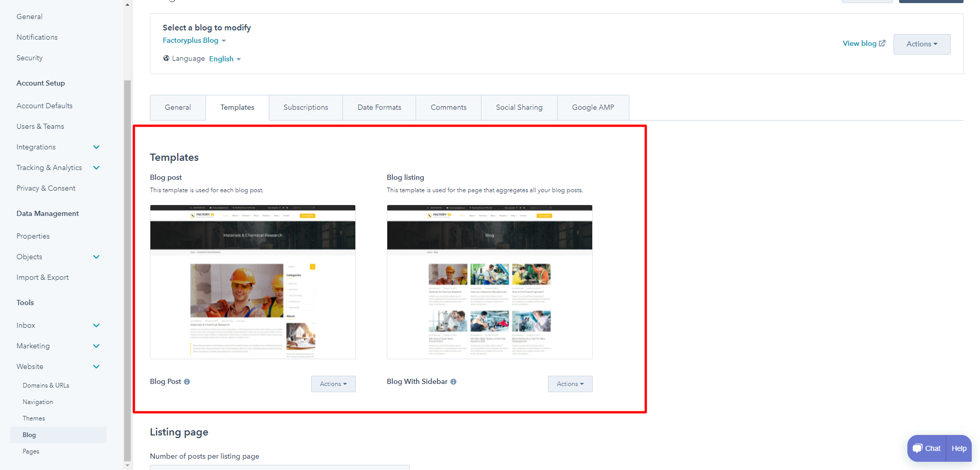Click the Help button

tap(959, 448)
